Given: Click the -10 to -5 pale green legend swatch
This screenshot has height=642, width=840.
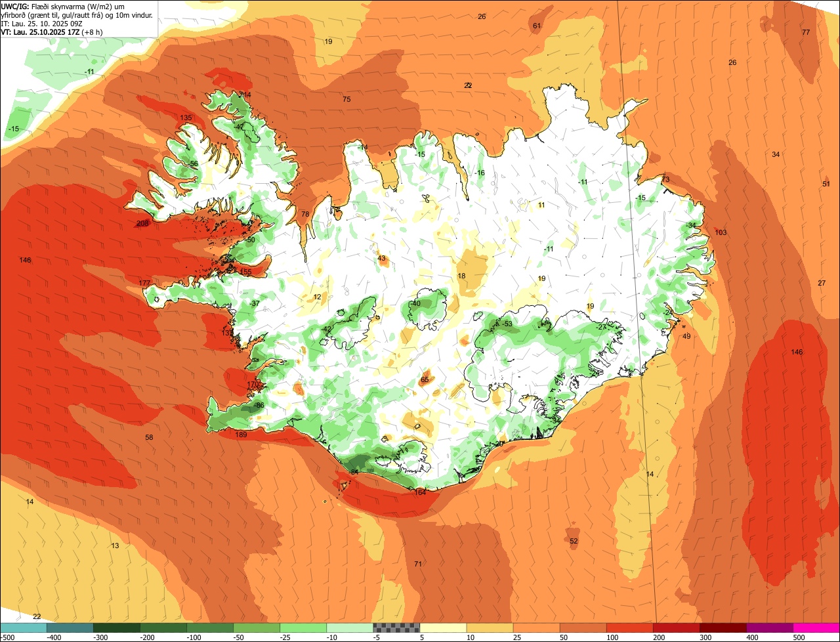Looking at the screenshot, I should tap(350, 628).
